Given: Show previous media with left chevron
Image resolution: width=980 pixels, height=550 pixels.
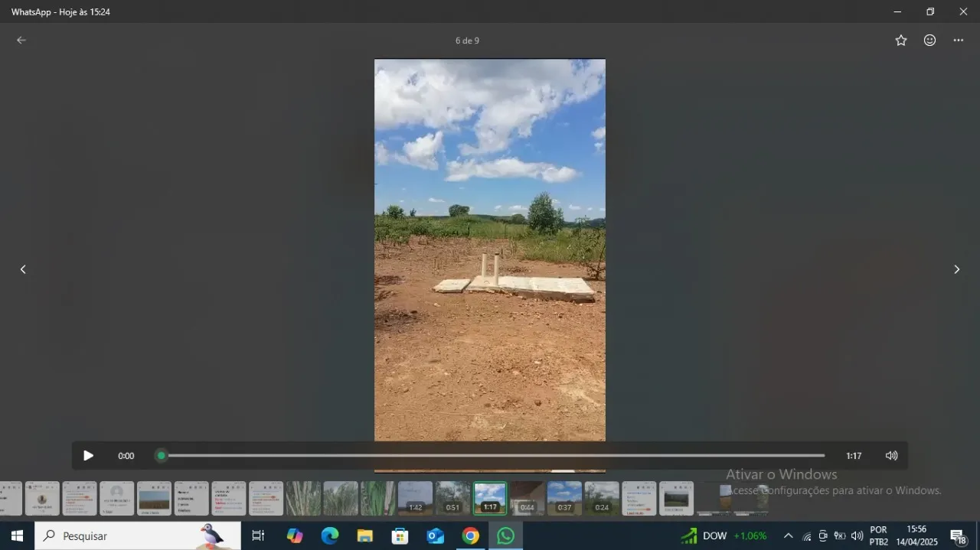Looking at the screenshot, I should point(23,269).
